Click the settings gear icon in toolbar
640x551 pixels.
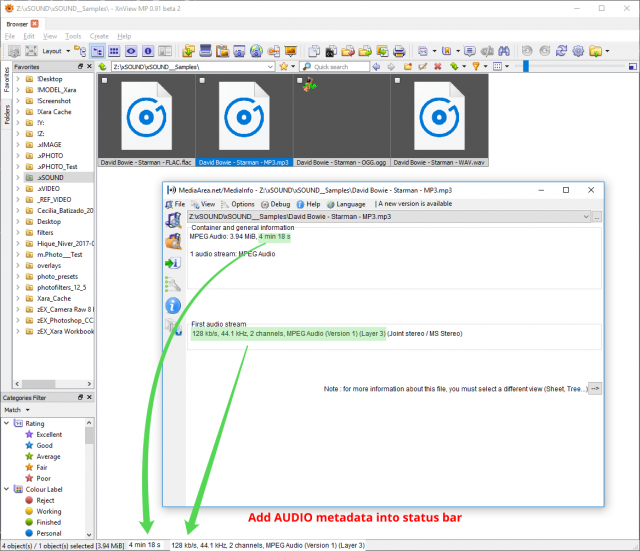[578, 51]
